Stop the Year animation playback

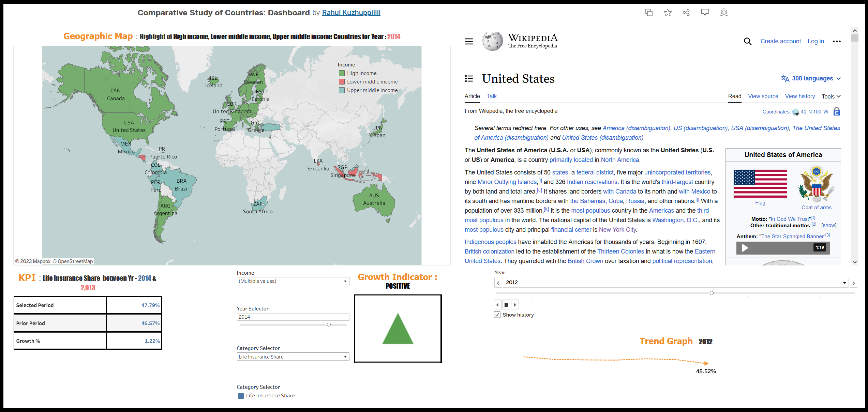(506, 305)
